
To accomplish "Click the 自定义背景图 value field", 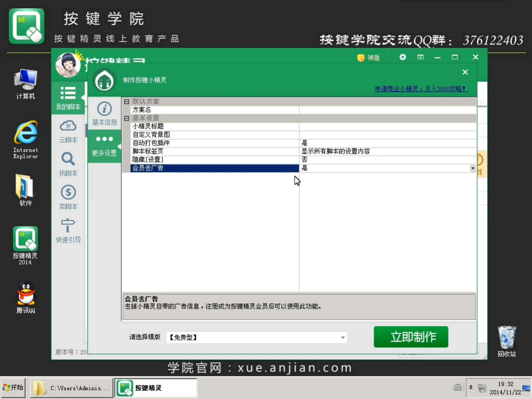I will tap(388, 135).
